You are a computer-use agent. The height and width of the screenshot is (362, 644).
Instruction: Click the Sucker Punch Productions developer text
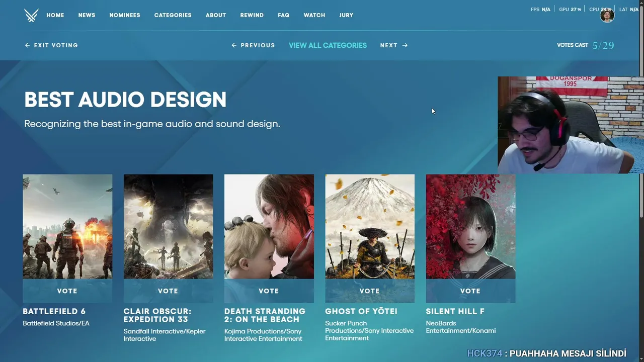coord(369,330)
